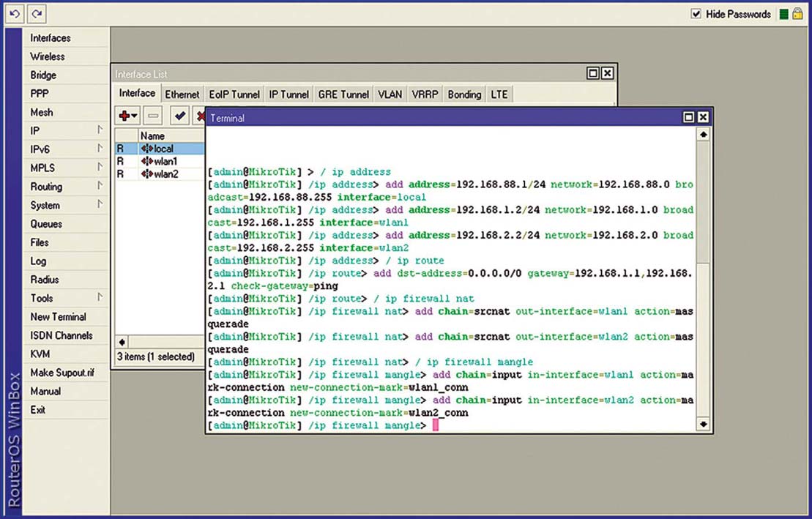The image size is (812, 519).
Task: Click the Terminal scrollbar down arrow
Action: pyautogui.click(x=703, y=425)
